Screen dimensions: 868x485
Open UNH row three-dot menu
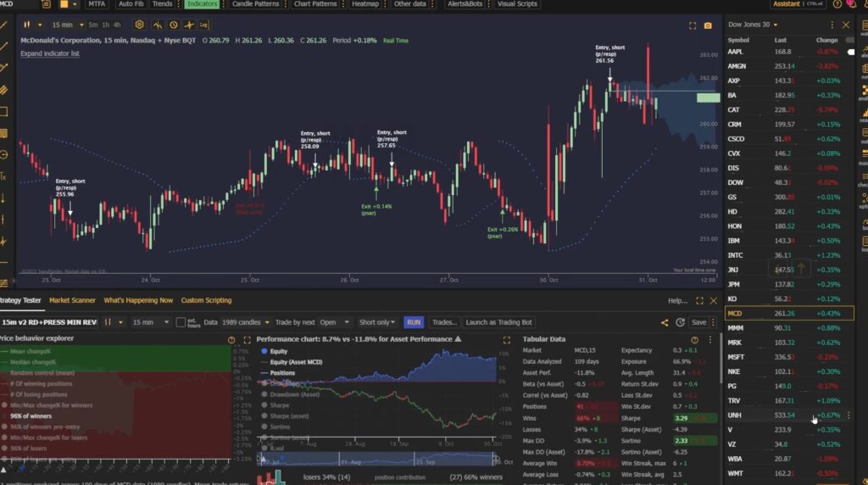(848, 415)
